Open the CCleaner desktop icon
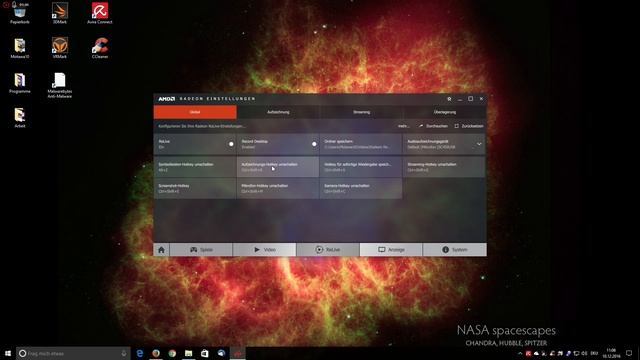 tap(100, 48)
